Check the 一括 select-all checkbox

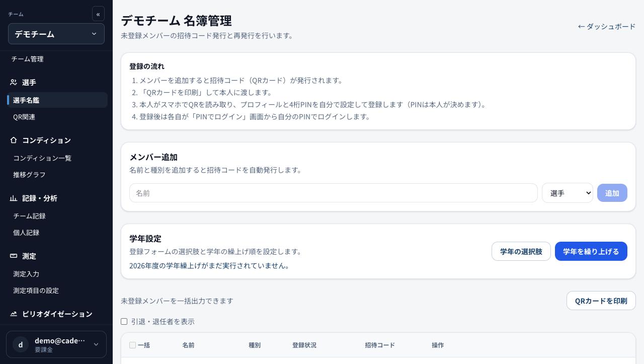pyautogui.click(x=132, y=345)
